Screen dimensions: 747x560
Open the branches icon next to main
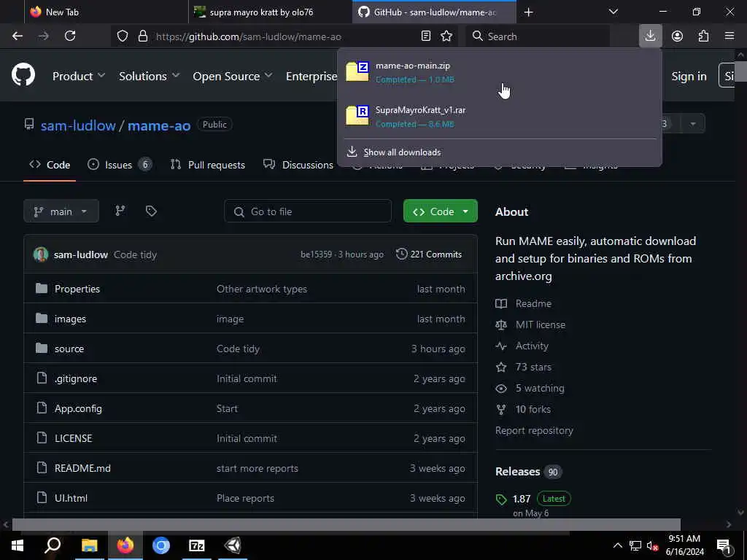[x=120, y=211]
